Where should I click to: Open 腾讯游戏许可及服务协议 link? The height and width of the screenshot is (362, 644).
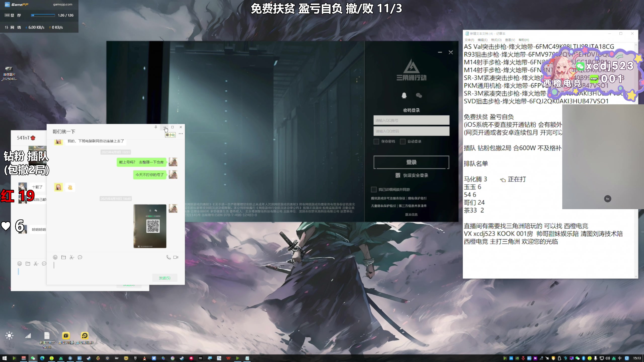[x=388, y=198]
